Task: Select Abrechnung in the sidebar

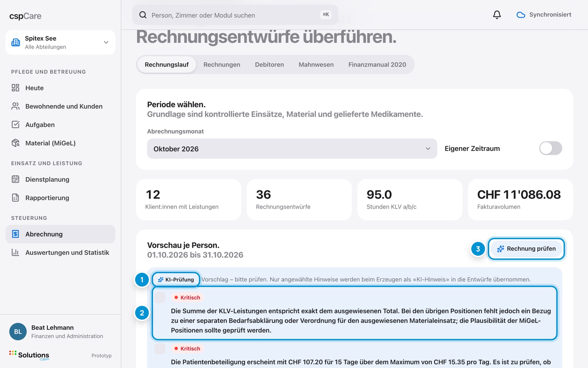Action: point(60,234)
